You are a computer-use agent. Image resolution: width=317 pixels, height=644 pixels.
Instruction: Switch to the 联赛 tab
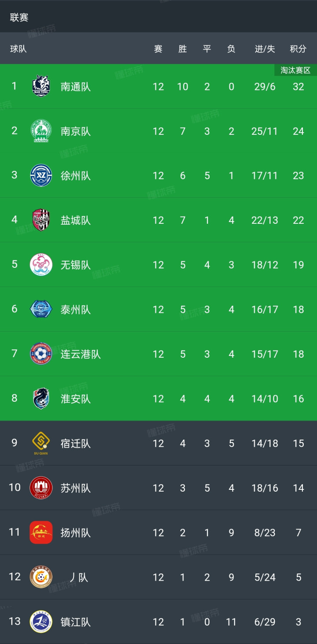[x=19, y=17]
